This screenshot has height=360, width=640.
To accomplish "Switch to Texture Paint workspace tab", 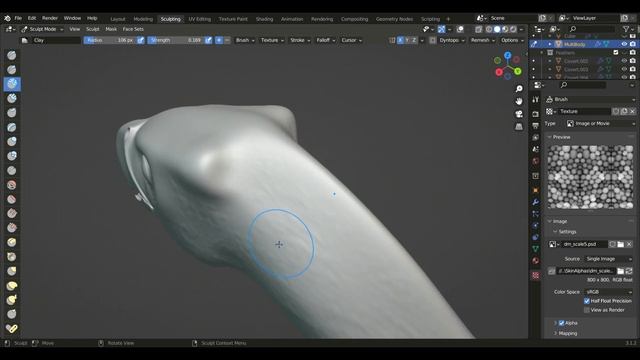I will tap(233, 19).
